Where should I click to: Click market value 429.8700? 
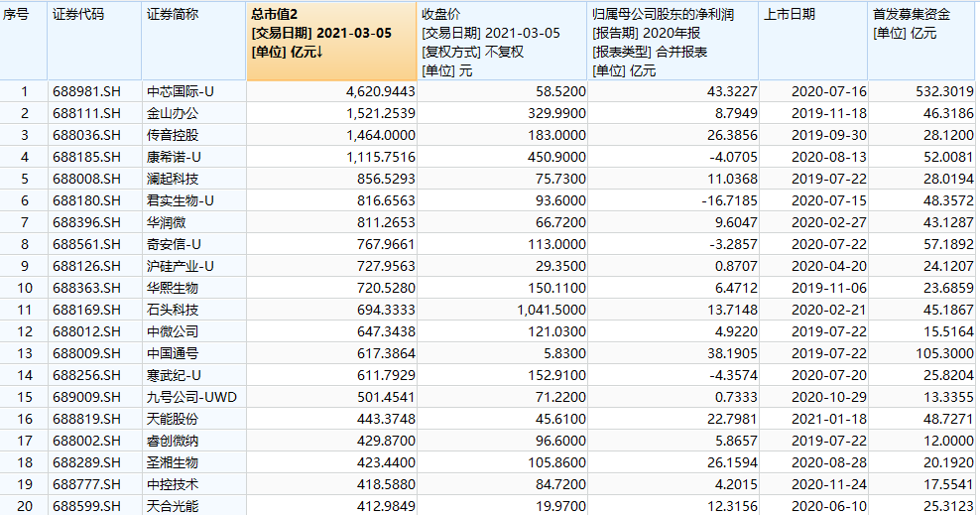point(386,442)
